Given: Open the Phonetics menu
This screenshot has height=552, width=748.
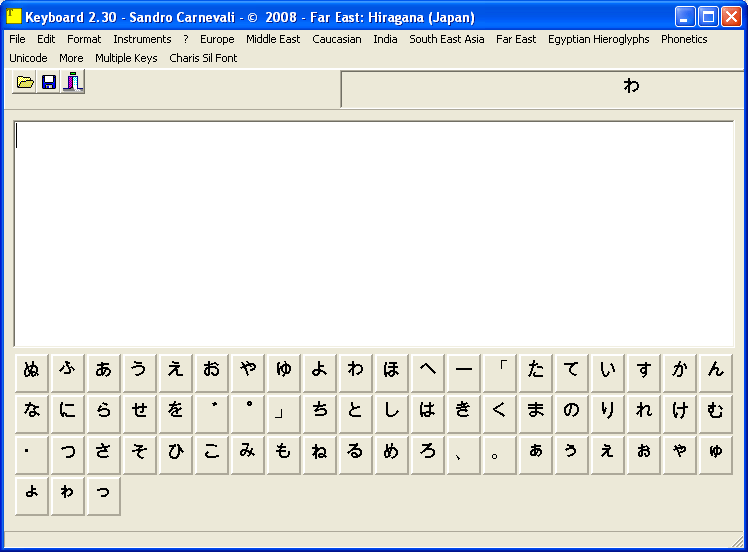Looking at the screenshot, I should click(684, 39).
